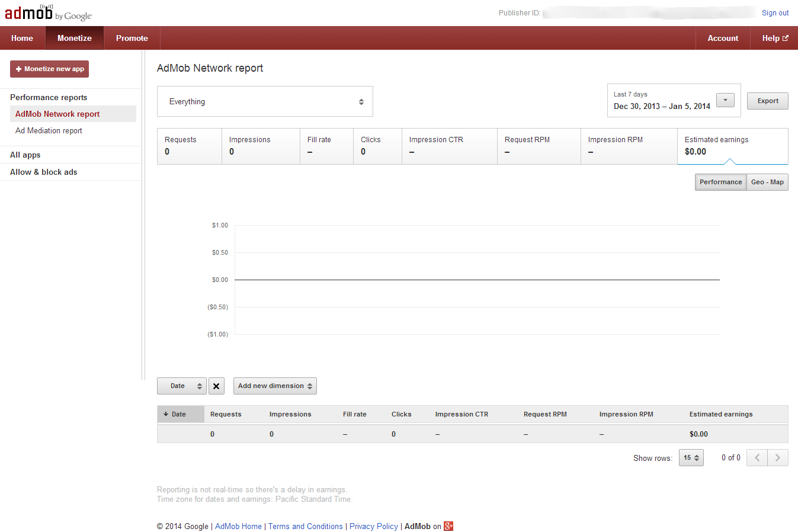The image size is (798, 532).
Task: Open the date range dropdown arrow
Action: click(x=725, y=101)
